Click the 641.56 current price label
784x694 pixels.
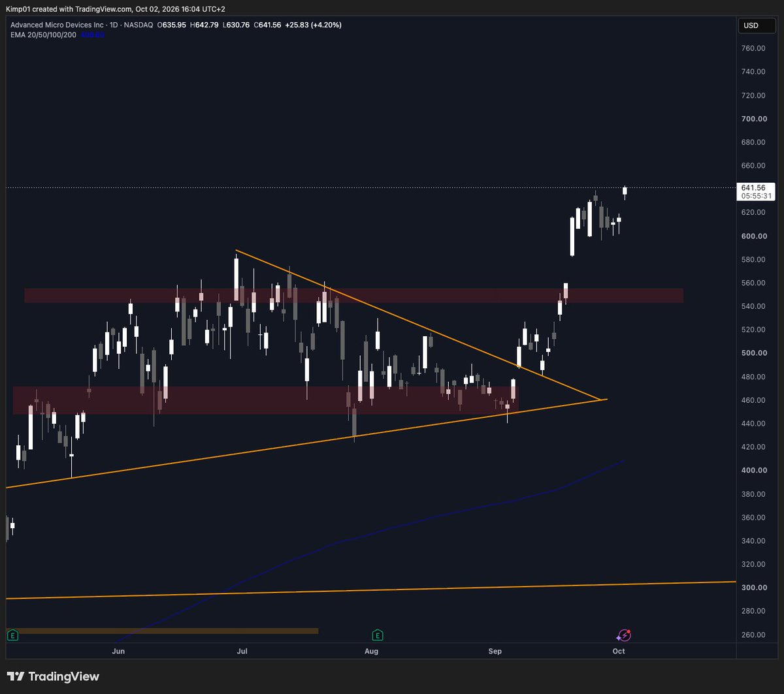coord(753,187)
